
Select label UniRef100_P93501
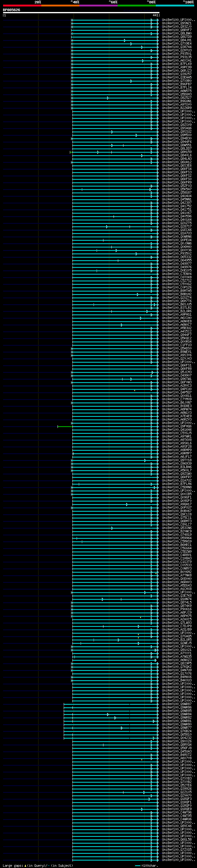(177, 54)
